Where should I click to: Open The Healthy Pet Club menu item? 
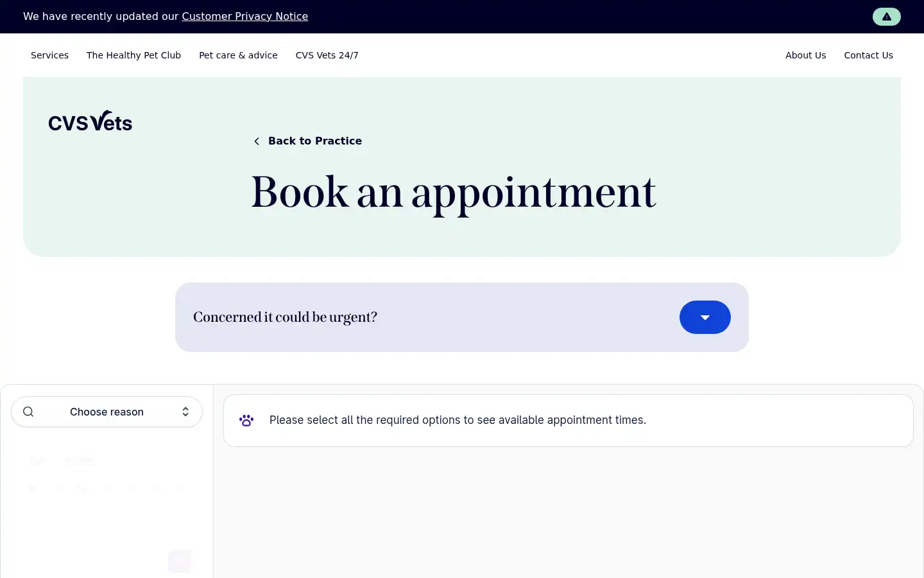click(133, 55)
